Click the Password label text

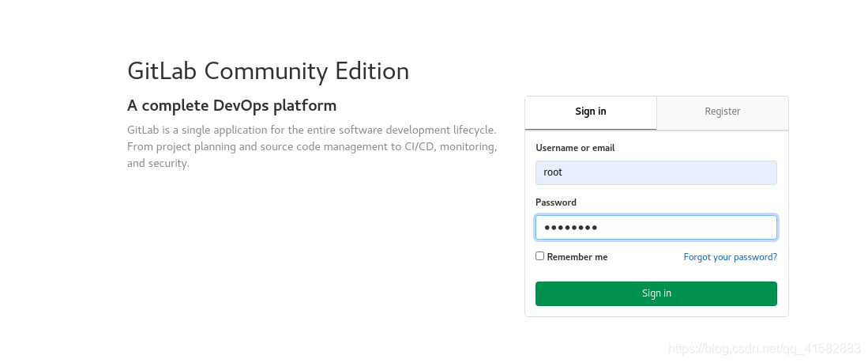[x=556, y=202]
